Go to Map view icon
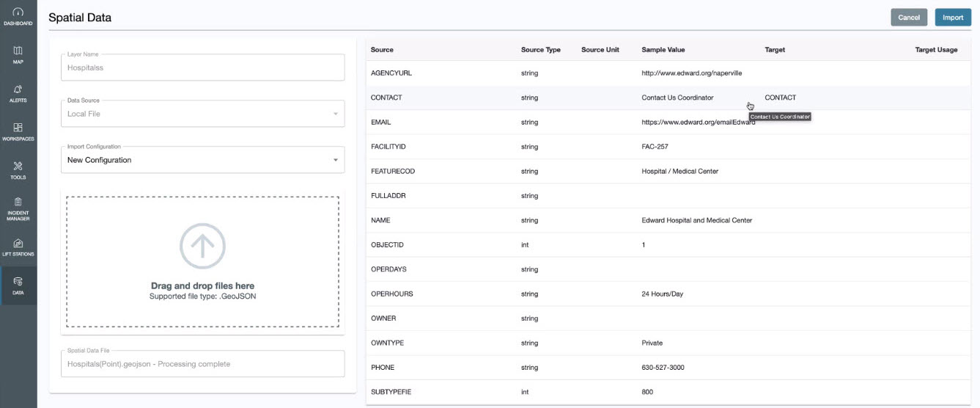980x408 pixels. pyautogui.click(x=18, y=51)
